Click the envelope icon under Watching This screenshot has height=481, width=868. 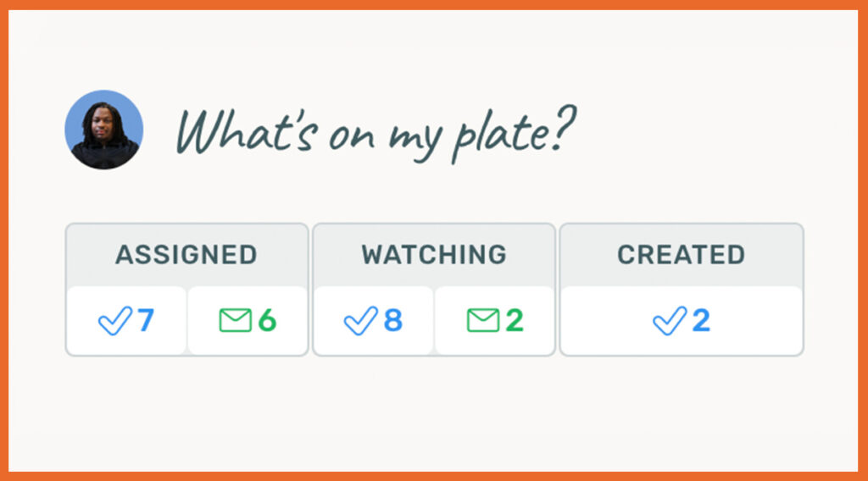[482, 321]
